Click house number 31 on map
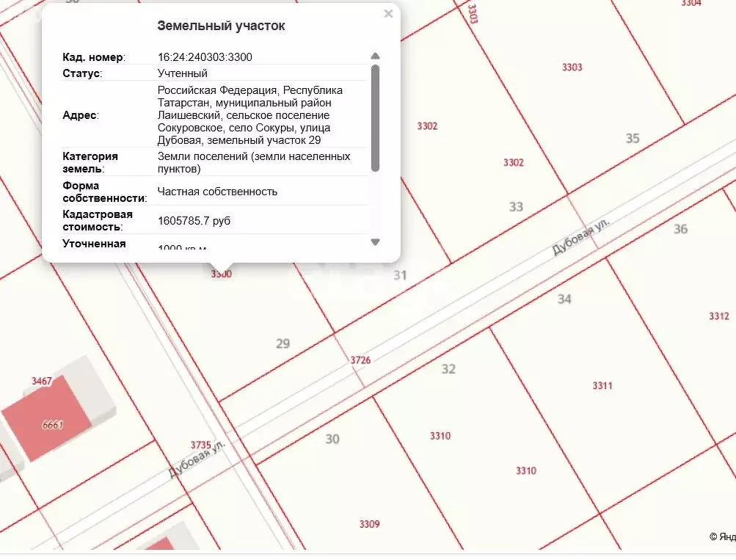The image size is (736, 560). [x=400, y=275]
